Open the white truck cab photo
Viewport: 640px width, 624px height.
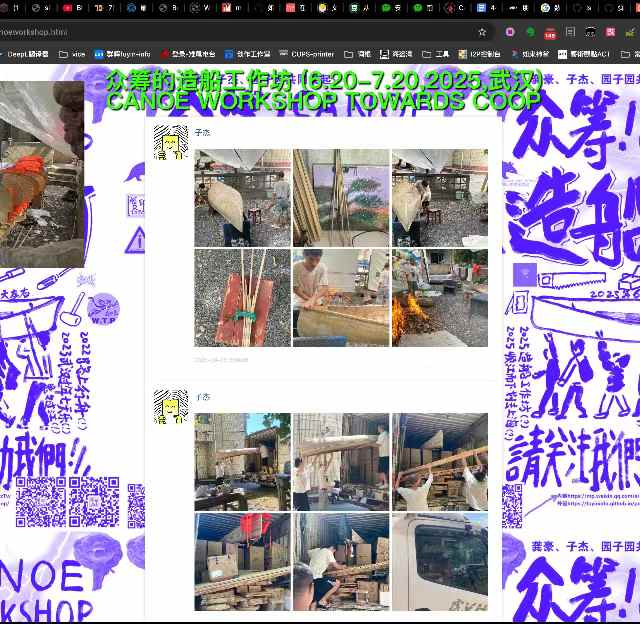[x=439, y=562]
